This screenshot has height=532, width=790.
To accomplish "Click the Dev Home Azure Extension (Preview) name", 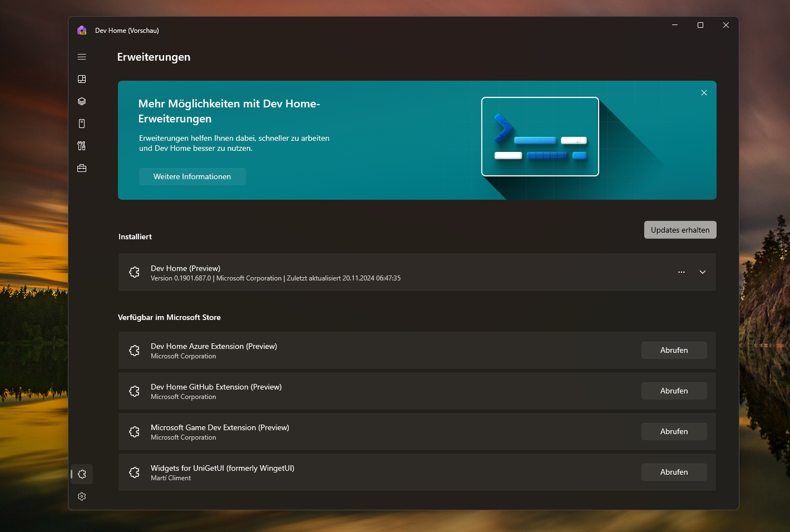I will [214, 346].
